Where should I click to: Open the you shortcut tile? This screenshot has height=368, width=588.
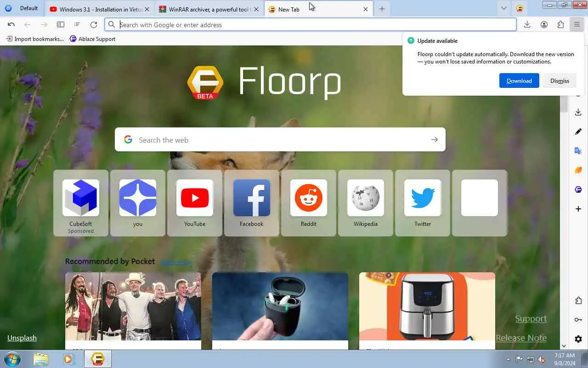tap(138, 203)
